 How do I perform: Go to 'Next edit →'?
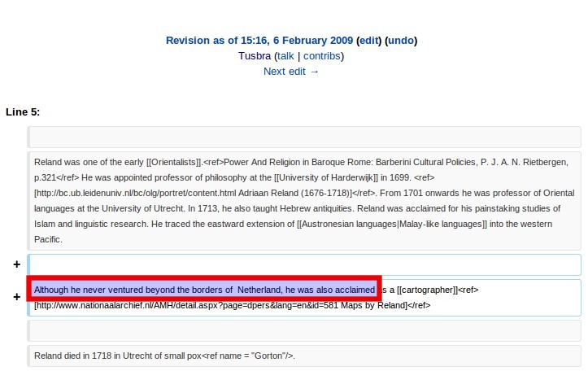(291, 72)
